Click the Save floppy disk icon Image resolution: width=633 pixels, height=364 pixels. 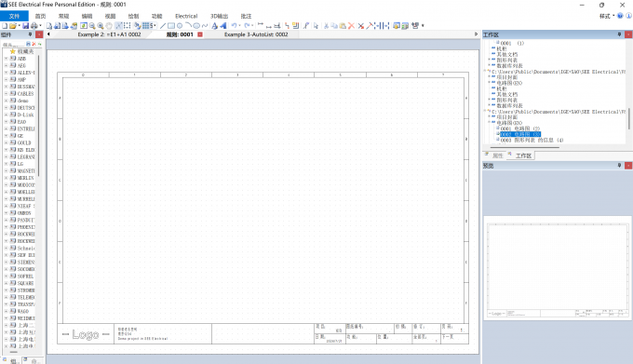point(25,26)
